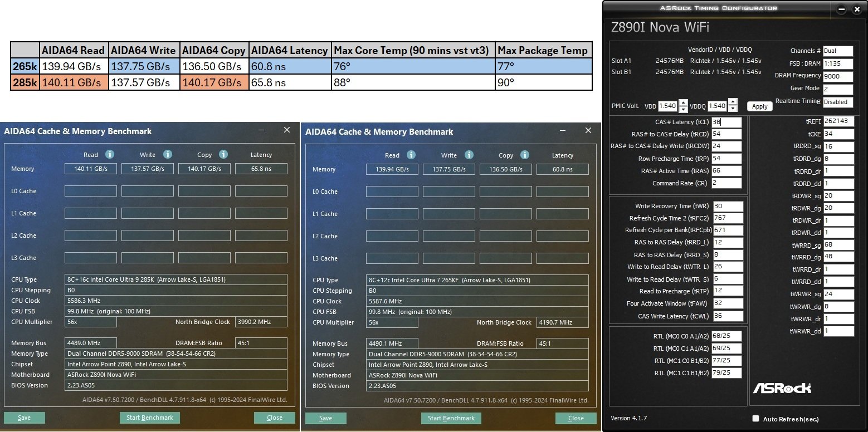Click the Realtime Timing field showing Disabled
Viewport: 868px width, 432px height.
pyautogui.click(x=838, y=102)
